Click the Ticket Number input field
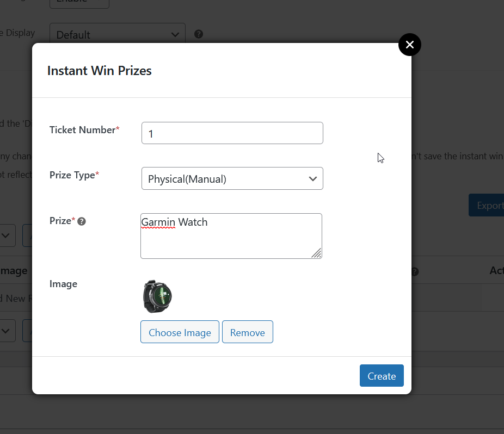 coord(232,133)
